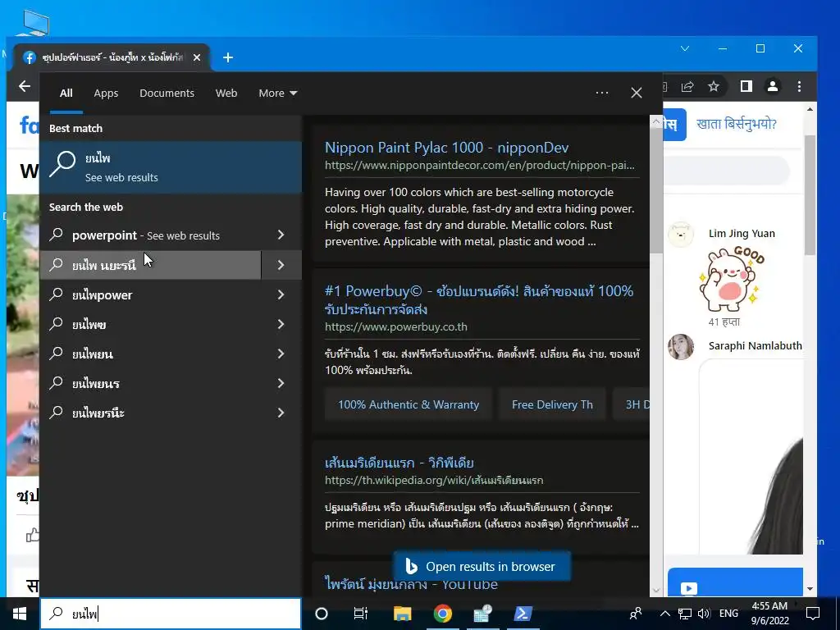The width and height of the screenshot is (840, 630).
Task: Open the clock showing 4:55 AM
Action: pyautogui.click(x=769, y=614)
